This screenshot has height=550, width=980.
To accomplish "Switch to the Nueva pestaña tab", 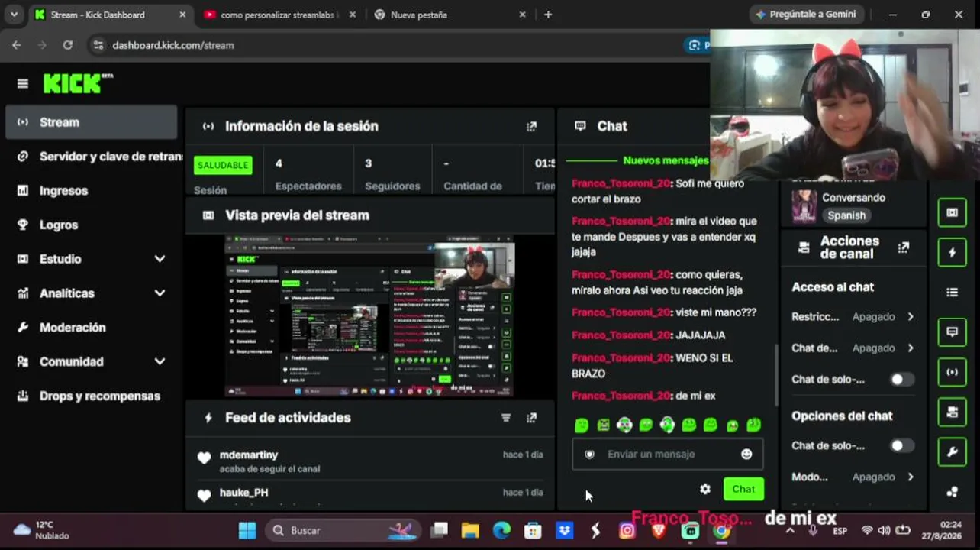I will click(450, 15).
